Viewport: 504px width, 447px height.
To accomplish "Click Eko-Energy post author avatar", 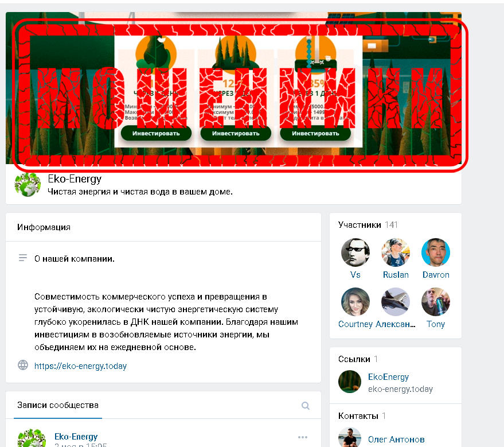I will [x=31, y=438].
